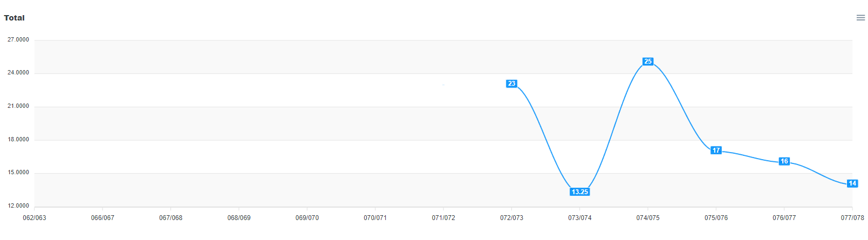Click the 076/077 x-axis label
This screenshot has width=868, height=240.
pyautogui.click(x=784, y=218)
